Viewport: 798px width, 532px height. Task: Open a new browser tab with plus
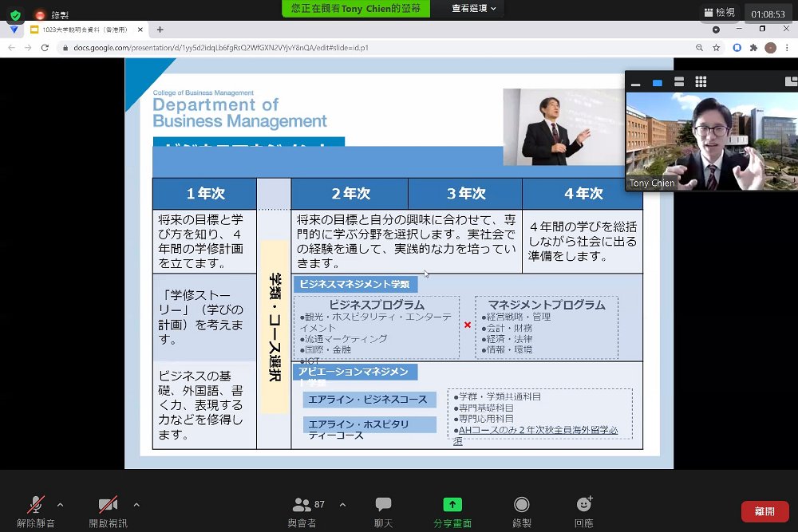coord(160,30)
